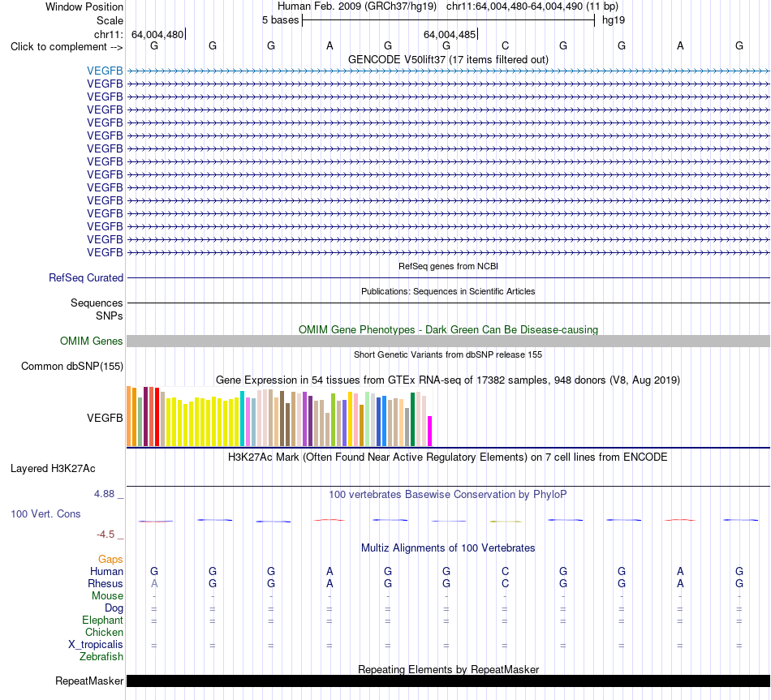Click 'Short Genetic Variants from dbSNP release 155'

pos(448,354)
